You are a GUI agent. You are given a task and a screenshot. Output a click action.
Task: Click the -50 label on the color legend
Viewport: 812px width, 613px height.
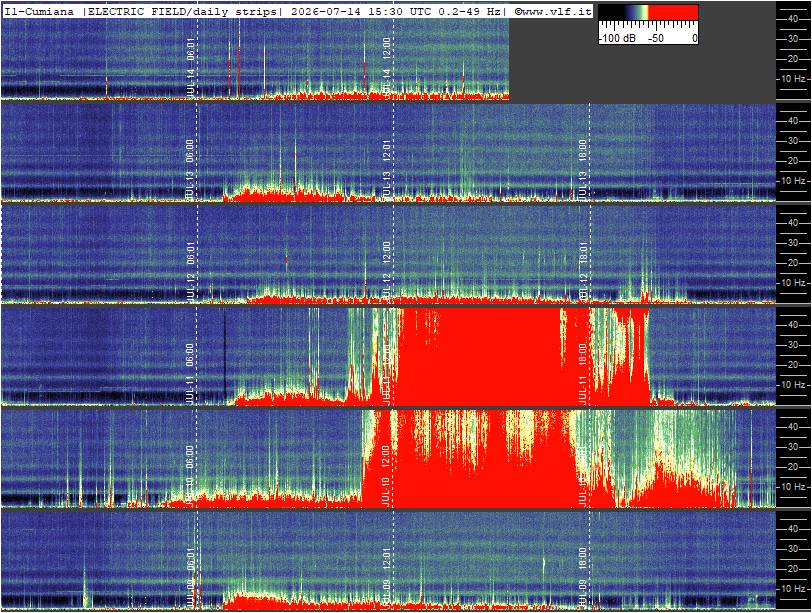tap(656, 38)
